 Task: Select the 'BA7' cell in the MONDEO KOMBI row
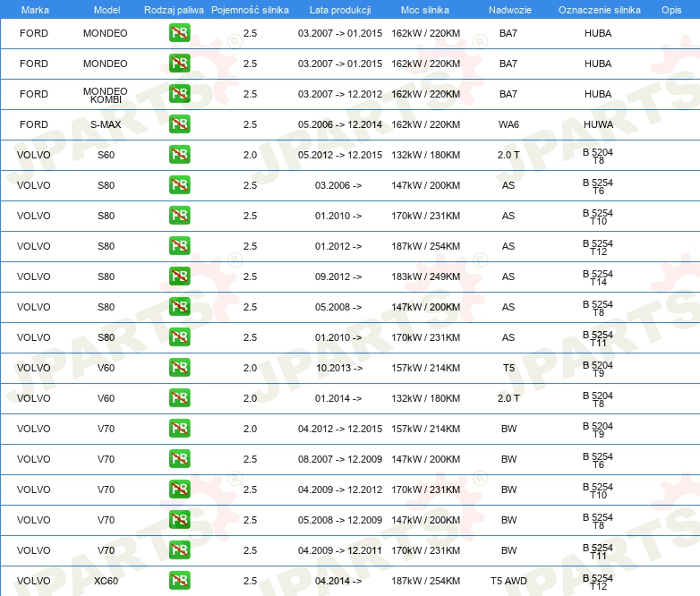click(508, 94)
